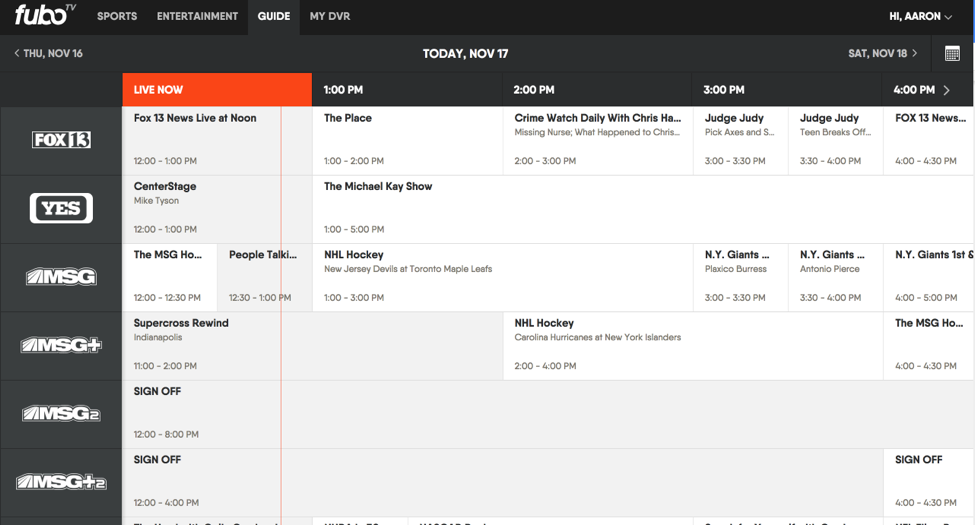Screen dimensions: 975x525
Task: Open Judge Judy at 3:30 - 4:00 PM
Action: coord(836,141)
